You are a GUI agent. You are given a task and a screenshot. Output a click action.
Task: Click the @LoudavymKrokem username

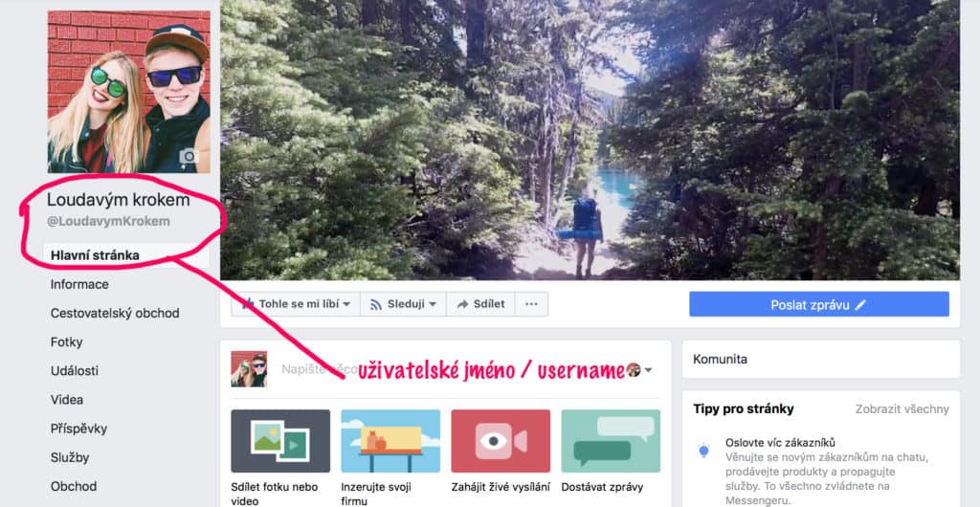pyautogui.click(x=108, y=222)
